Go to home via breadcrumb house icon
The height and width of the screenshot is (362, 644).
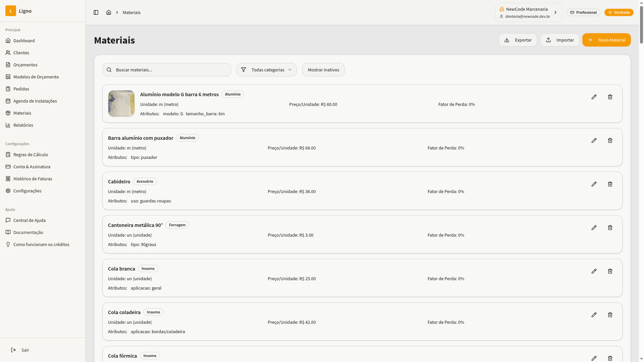click(109, 12)
